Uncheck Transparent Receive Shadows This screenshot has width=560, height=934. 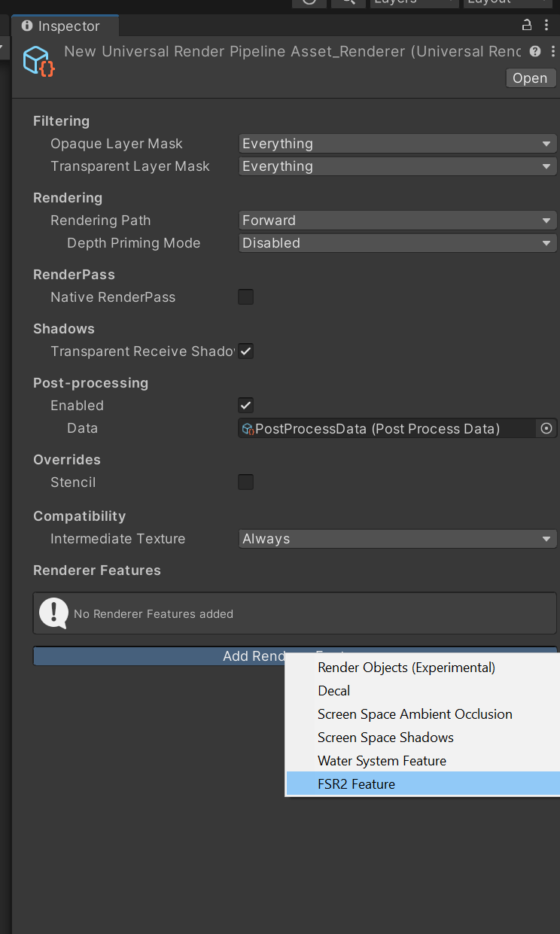pyautogui.click(x=246, y=351)
